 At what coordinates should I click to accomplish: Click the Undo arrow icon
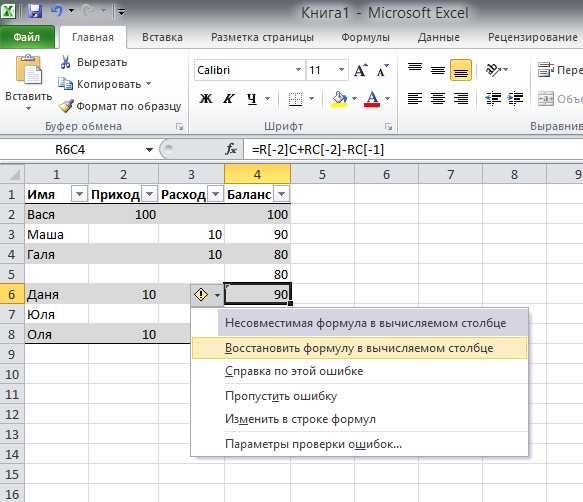pyautogui.click(x=57, y=11)
